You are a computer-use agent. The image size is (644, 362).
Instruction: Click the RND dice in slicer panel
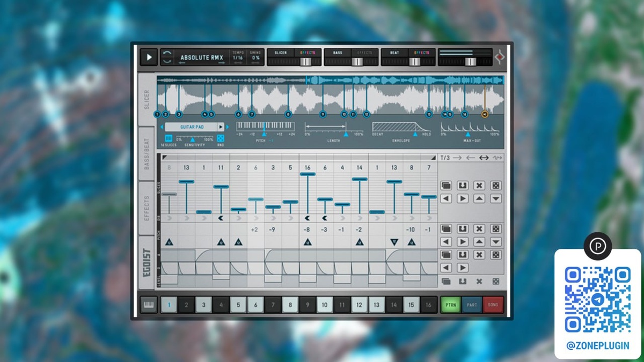tap(220, 138)
